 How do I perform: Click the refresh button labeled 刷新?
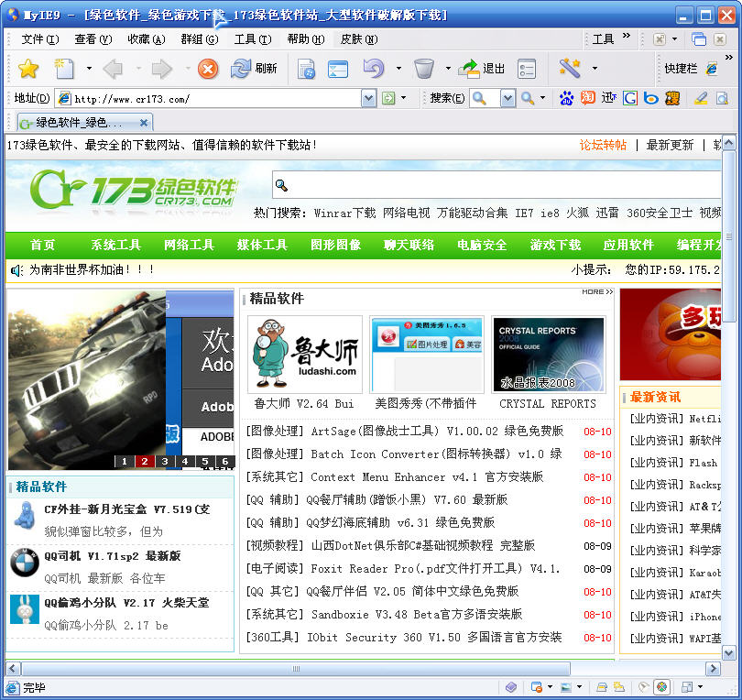[x=254, y=69]
